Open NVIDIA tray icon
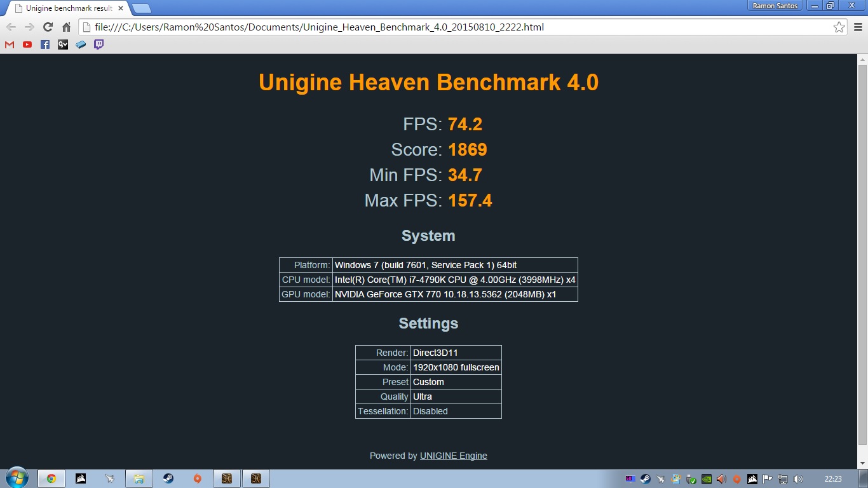Image resolution: width=868 pixels, height=488 pixels. pos(707,479)
